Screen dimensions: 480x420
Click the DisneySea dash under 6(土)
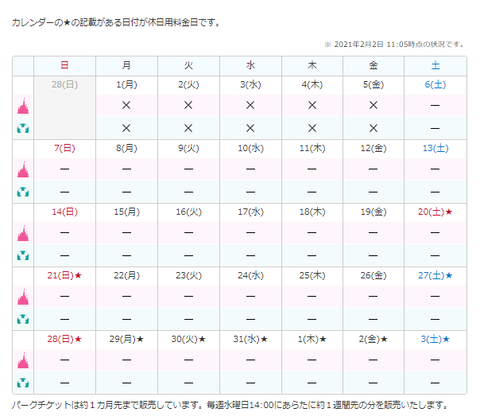pyautogui.click(x=435, y=128)
